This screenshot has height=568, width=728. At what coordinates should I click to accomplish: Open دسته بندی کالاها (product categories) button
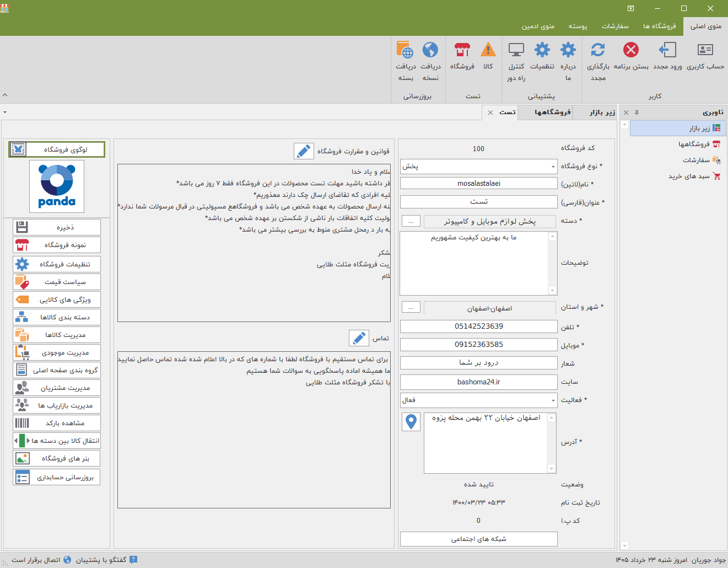(x=57, y=317)
